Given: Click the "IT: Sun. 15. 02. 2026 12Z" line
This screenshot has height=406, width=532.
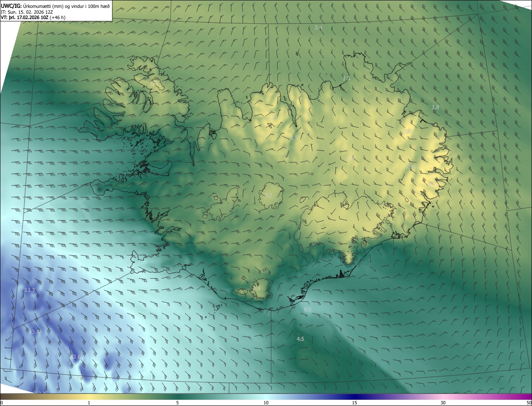Looking at the screenshot, I should coord(27,12).
